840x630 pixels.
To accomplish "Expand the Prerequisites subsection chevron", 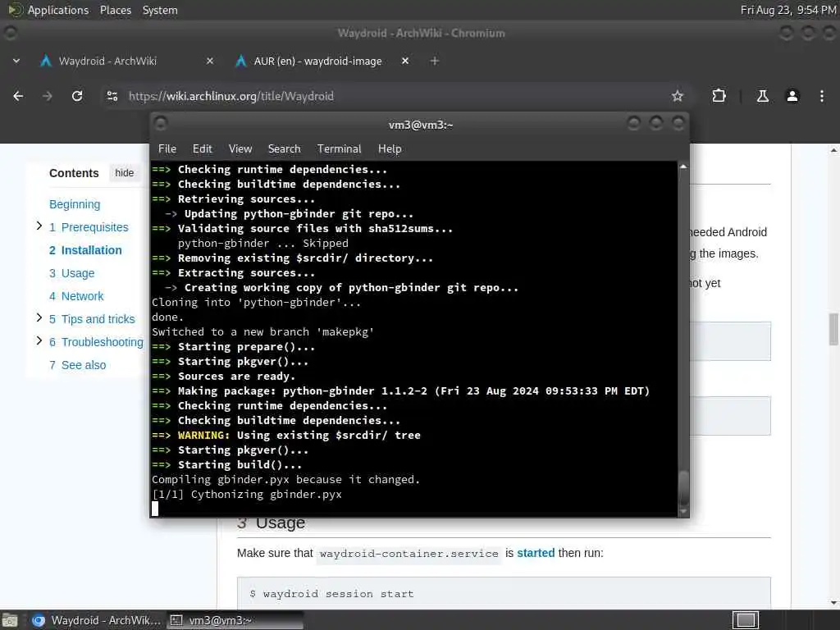I will [x=39, y=226].
